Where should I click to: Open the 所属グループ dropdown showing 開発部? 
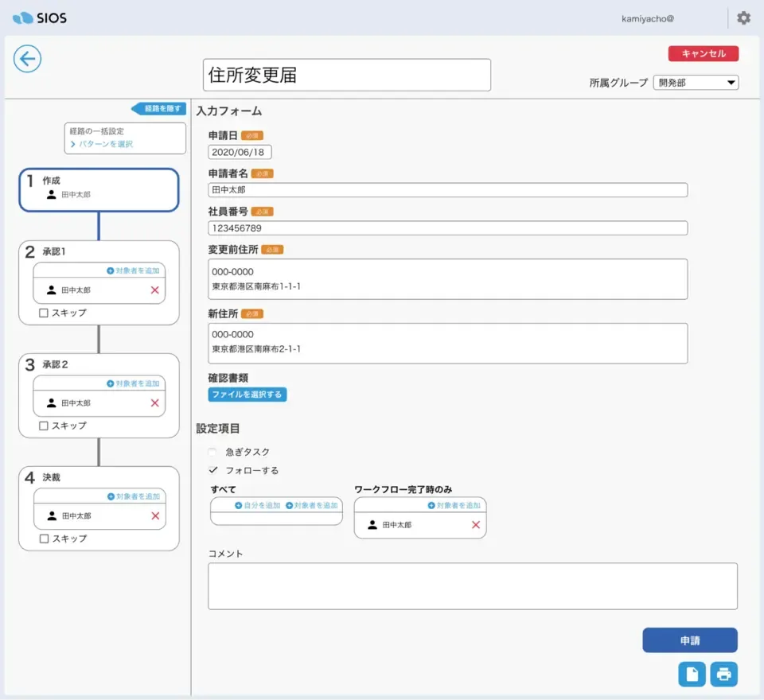(x=696, y=82)
